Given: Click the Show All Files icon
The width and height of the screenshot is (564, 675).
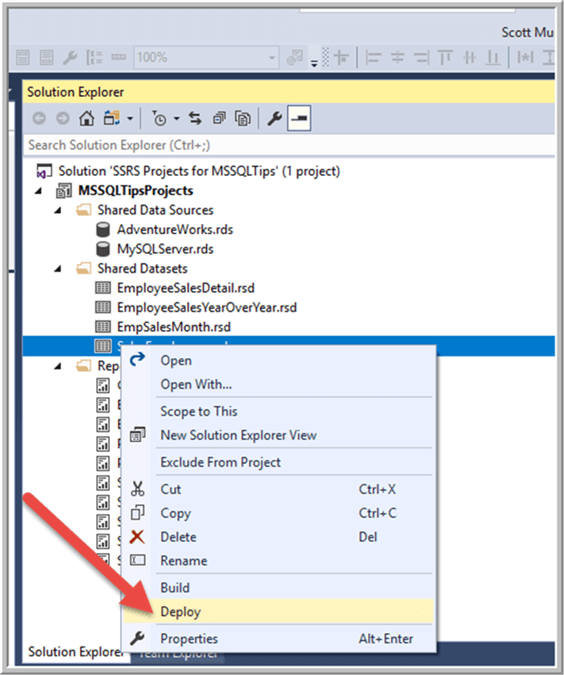Looking at the screenshot, I should pyautogui.click(x=243, y=118).
